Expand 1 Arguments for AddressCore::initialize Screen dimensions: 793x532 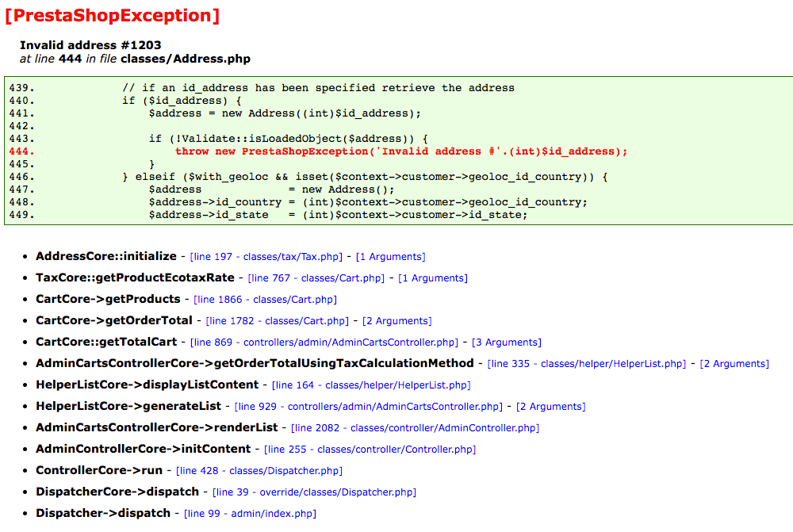point(390,257)
